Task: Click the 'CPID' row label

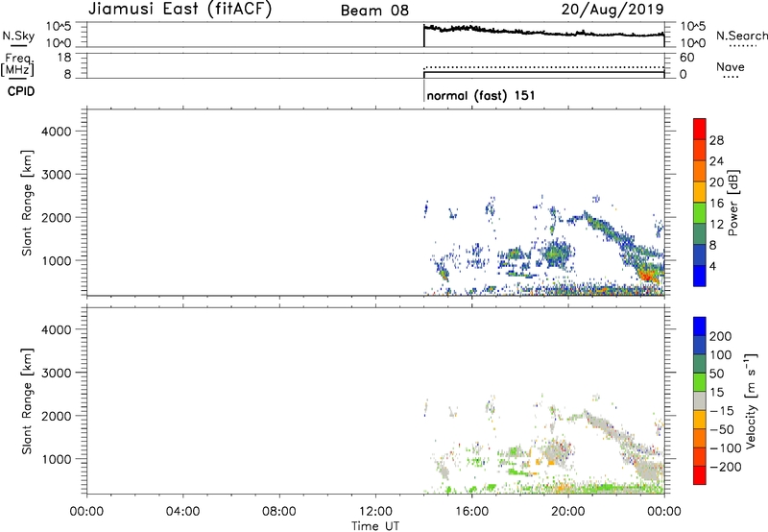Action: point(21,91)
